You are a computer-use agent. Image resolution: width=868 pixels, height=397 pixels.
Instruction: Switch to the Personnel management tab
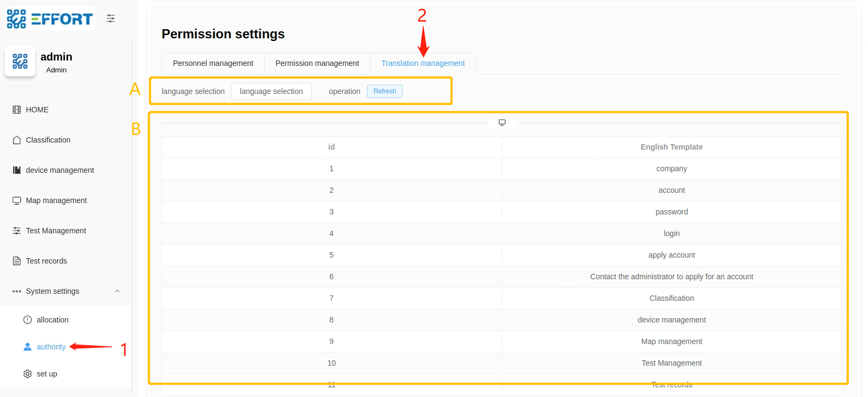pos(213,63)
